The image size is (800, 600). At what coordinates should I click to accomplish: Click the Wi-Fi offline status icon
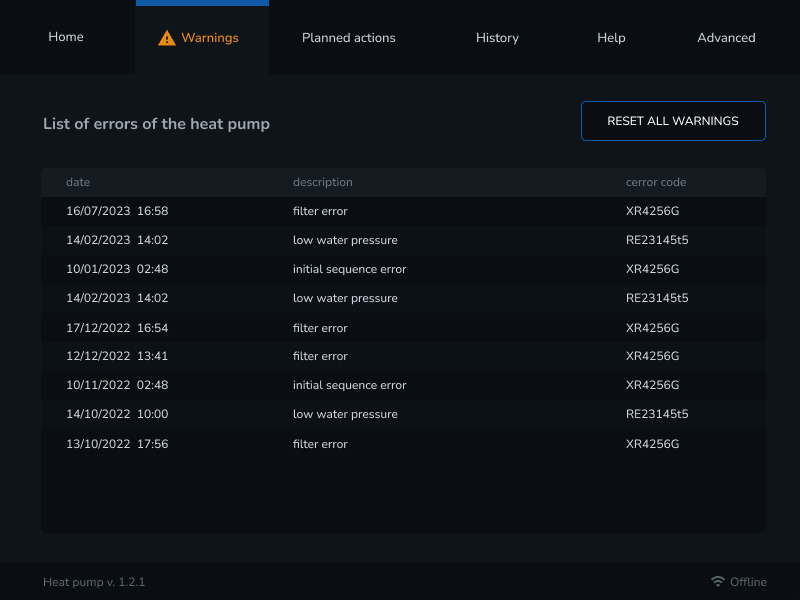coord(717,582)
